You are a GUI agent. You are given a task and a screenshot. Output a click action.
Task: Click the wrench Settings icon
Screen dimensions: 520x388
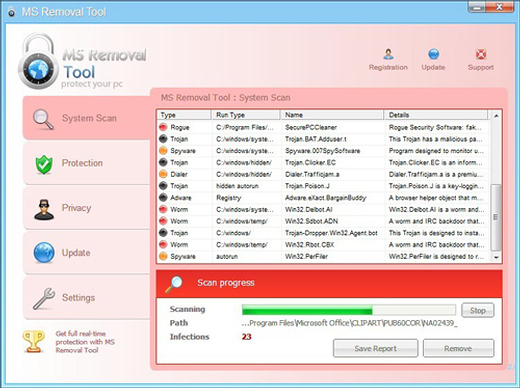[44, 298]
